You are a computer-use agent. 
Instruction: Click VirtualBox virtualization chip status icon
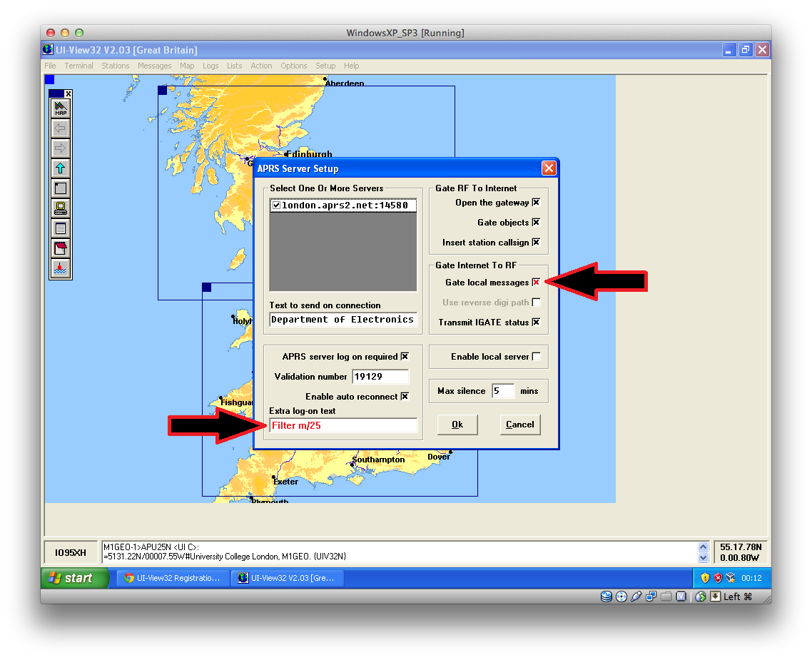click(681, 596)
